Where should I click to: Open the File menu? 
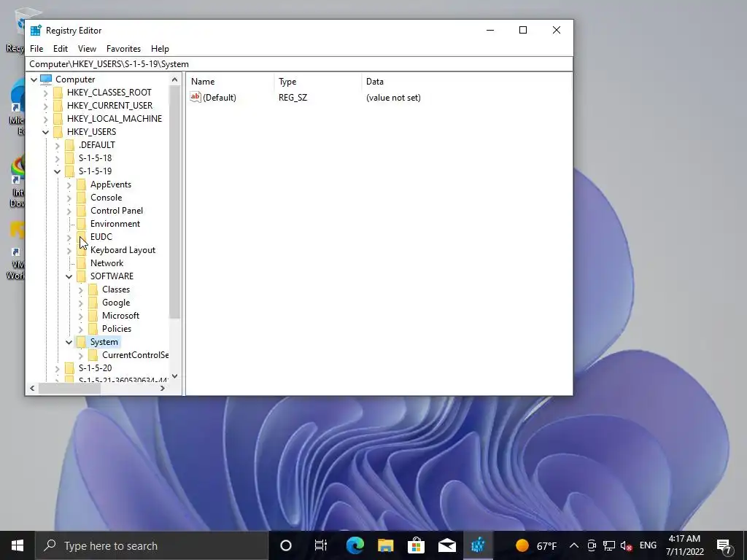36,49
